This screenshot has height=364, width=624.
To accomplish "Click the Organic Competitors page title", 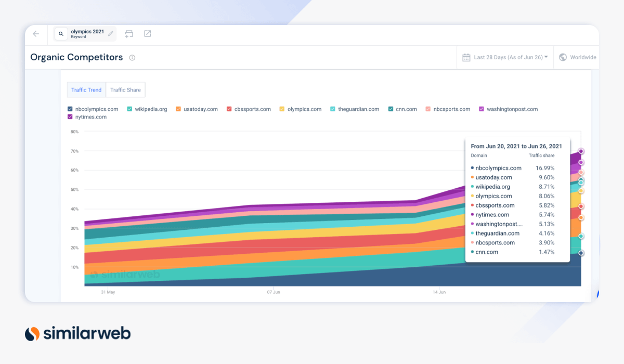I will (76, 57).
